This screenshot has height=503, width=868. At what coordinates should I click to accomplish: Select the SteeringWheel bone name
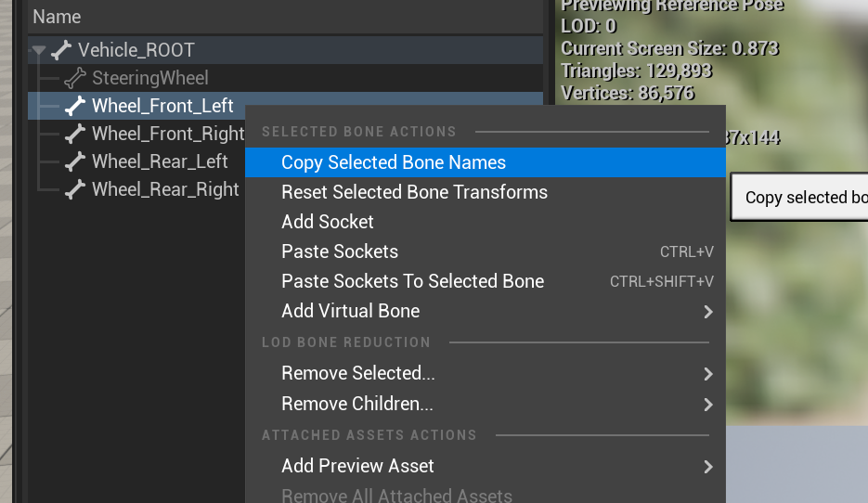click(x=150, y=78)
